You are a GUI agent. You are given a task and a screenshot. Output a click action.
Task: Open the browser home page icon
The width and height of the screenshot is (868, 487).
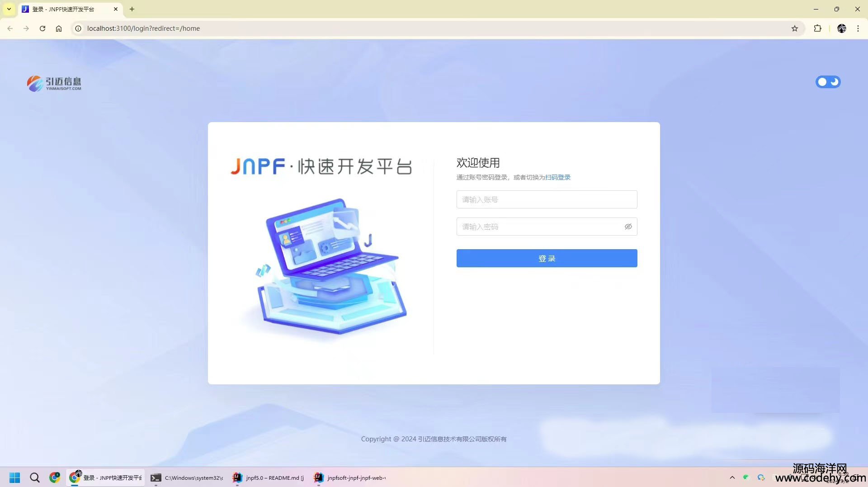(x=59, y=28)
